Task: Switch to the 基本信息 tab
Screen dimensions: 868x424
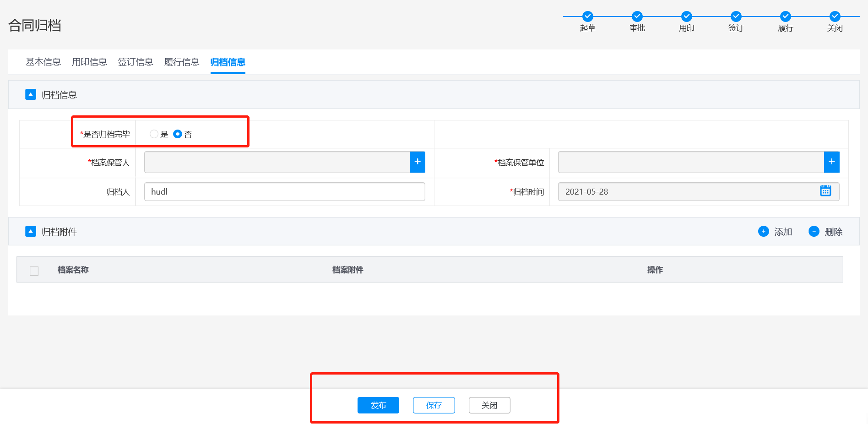Action: [x=43, y=62]
